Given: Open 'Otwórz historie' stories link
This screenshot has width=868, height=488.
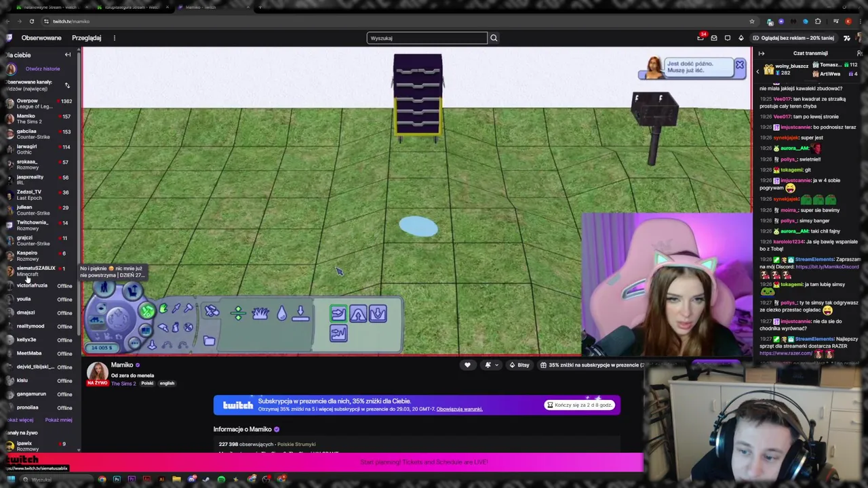Looking at the screenshot, I should 43,69.
